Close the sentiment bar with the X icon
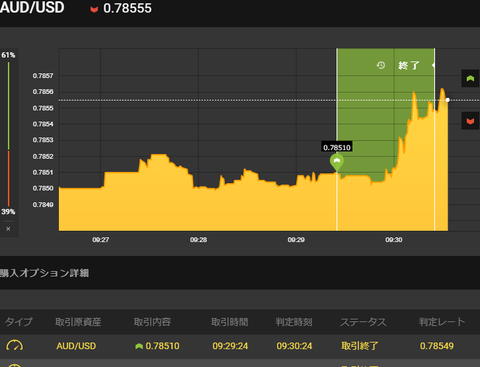480x367 pixels. point(8,229)
